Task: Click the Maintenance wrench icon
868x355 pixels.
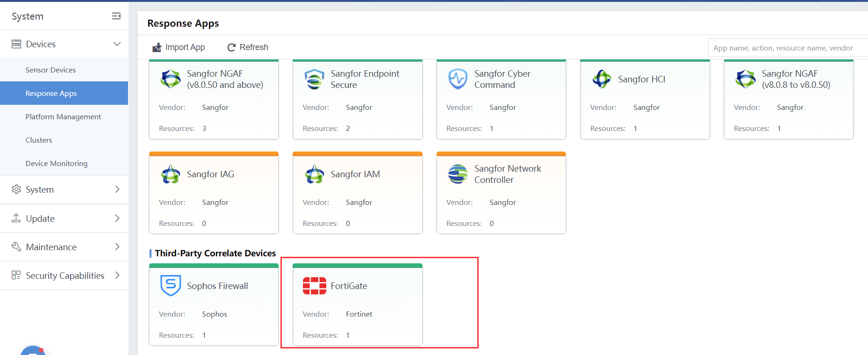Action: (x=16, y=246)
